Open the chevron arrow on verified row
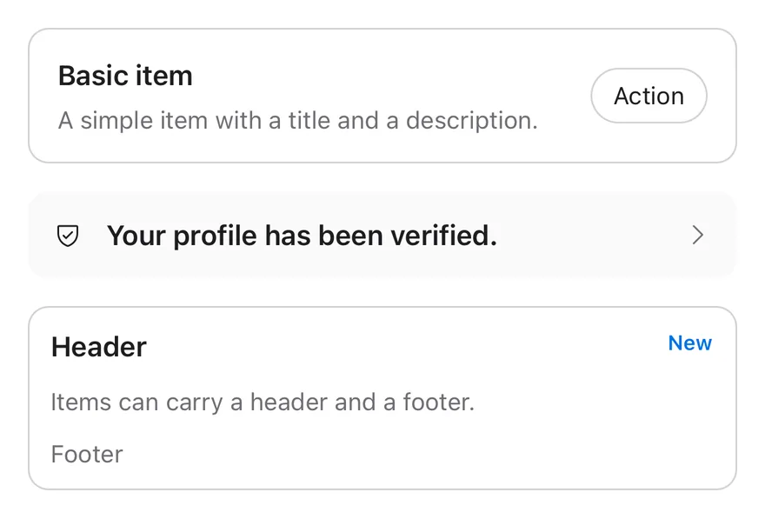 [698, 236]
